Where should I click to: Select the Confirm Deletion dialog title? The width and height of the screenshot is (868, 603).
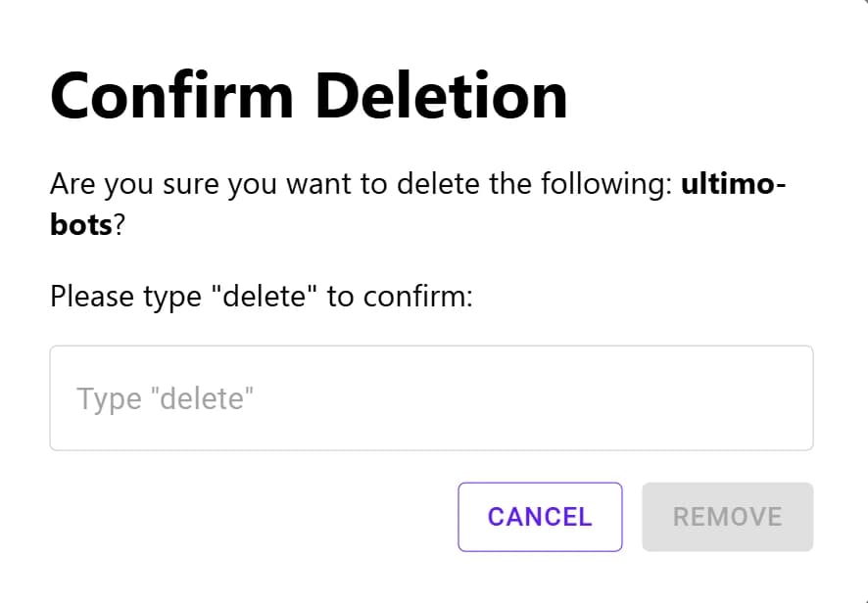click(x=308, y=95)
